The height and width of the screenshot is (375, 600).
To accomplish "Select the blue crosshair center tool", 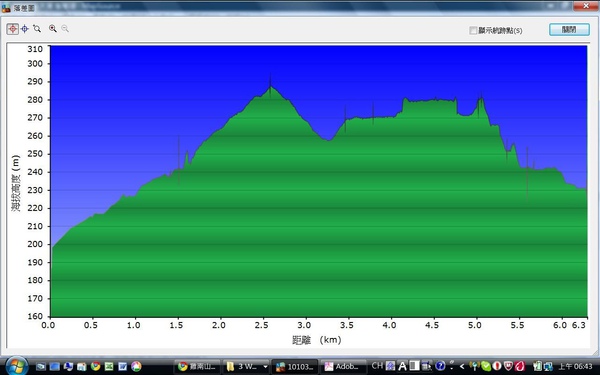I will click(25, 29).
